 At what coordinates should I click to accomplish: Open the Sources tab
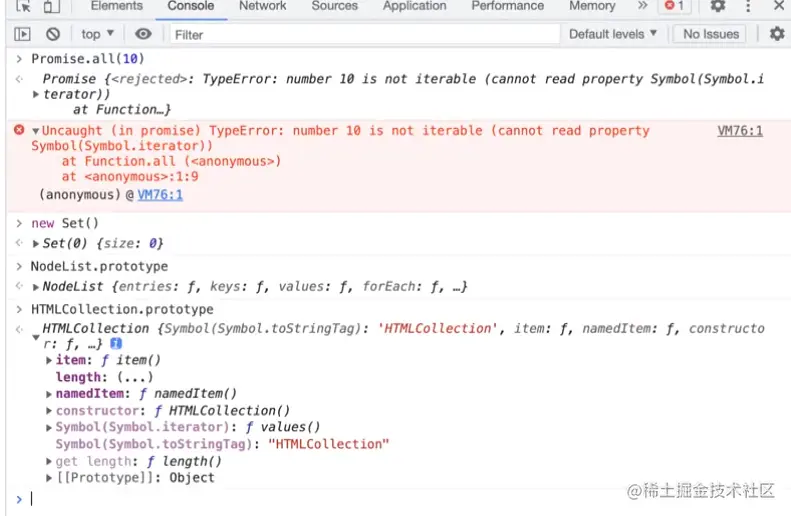[x=334, y=6]
